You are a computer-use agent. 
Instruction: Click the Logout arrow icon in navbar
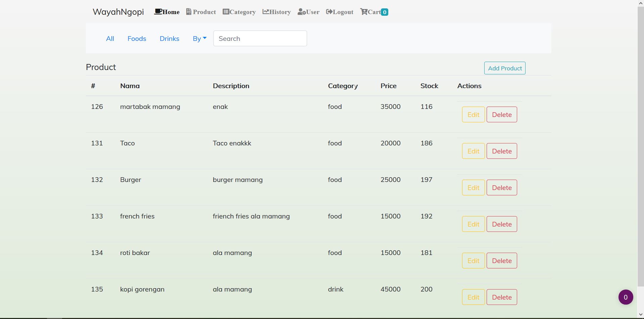(x=329, y=12)
